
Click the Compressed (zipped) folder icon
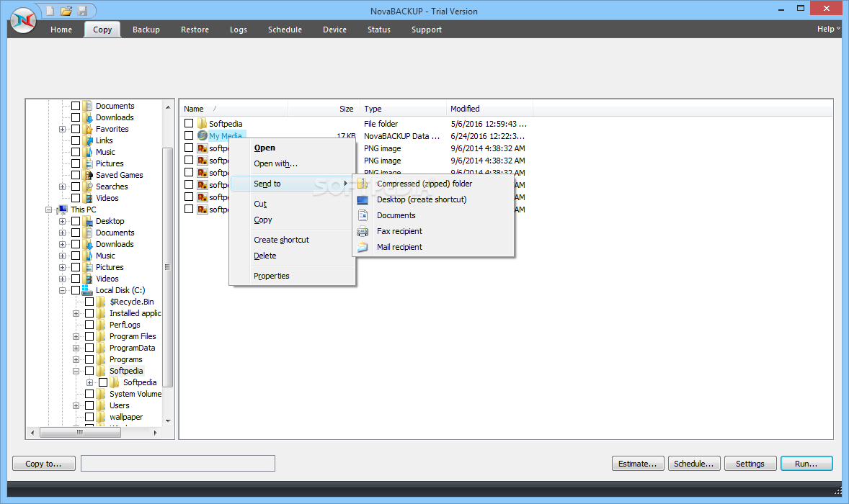pos(363,184)
